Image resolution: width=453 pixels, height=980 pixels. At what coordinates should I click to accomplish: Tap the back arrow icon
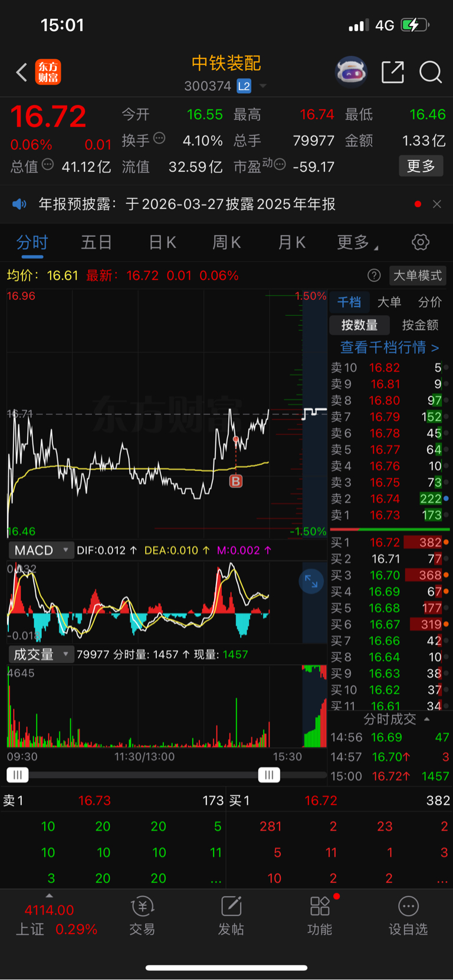click(x=22, y=72)
